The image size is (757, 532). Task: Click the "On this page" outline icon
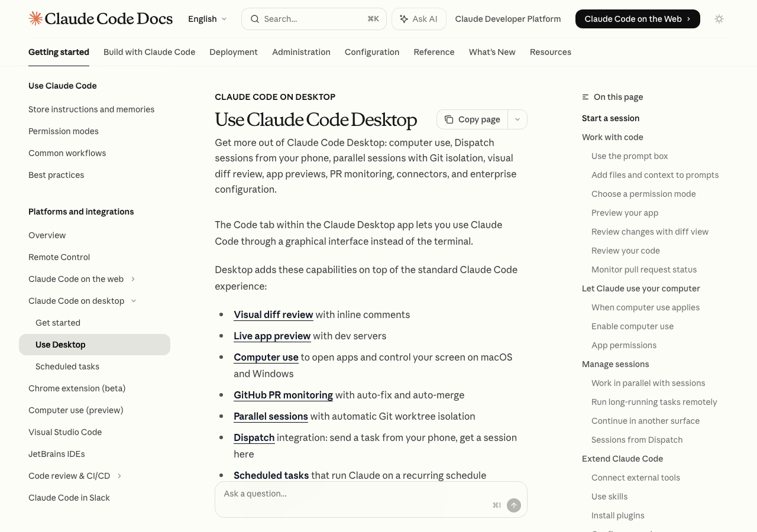pos(585,96)
